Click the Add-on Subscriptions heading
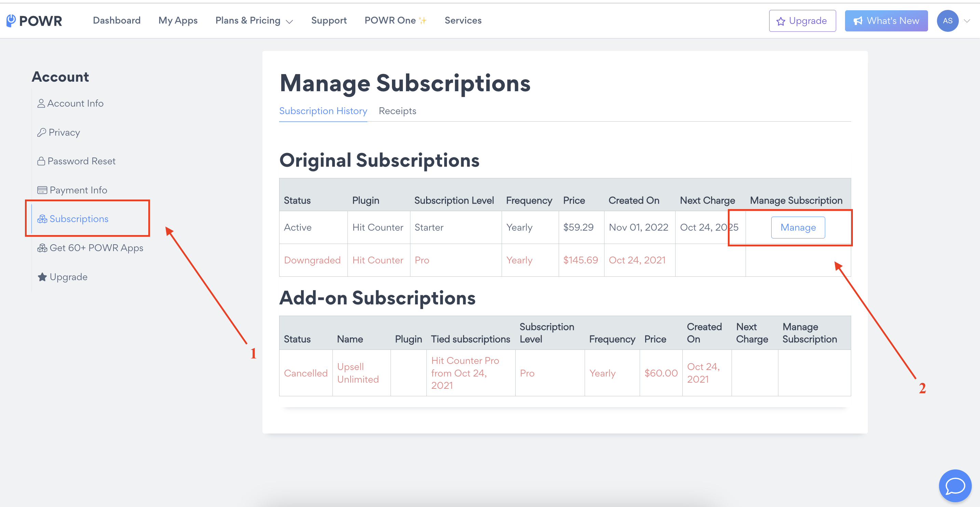This screenshot has height=507, width=980. 377,298
